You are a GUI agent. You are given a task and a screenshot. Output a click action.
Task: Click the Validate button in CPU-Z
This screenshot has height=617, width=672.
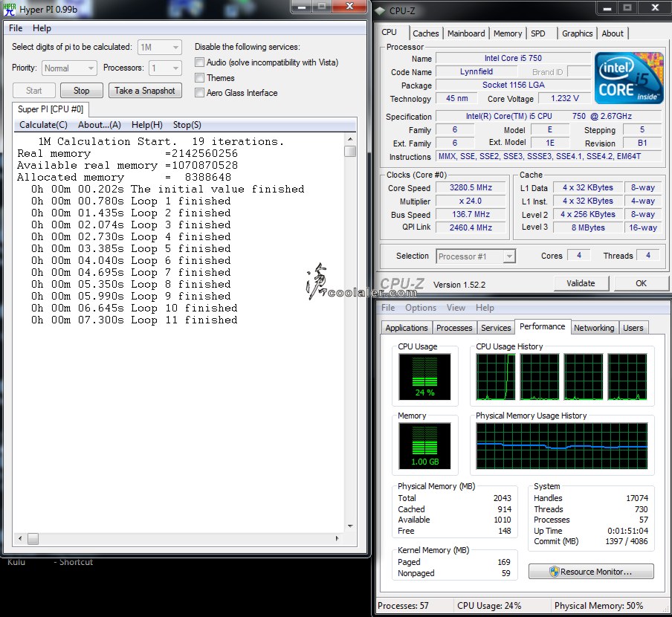tap(581, 283)
